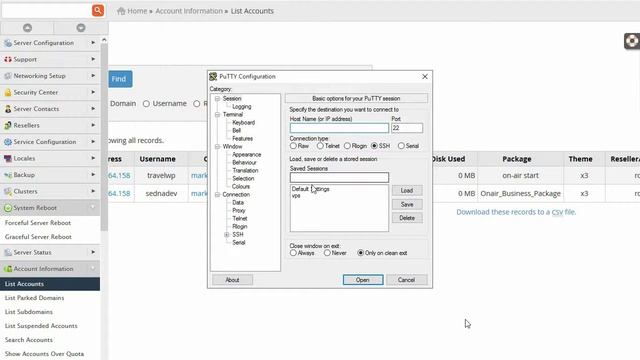Click the help lifebuoy icon at right edge
This screenshot has height=360, width=640.
point(632,41)
